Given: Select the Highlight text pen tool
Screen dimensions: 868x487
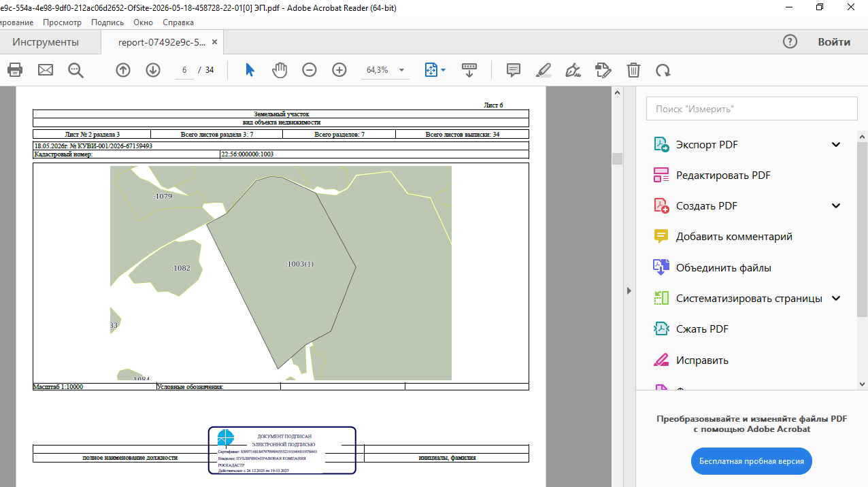Looking at the screenshot, I should pyautogui.click(x=544, y=70).
